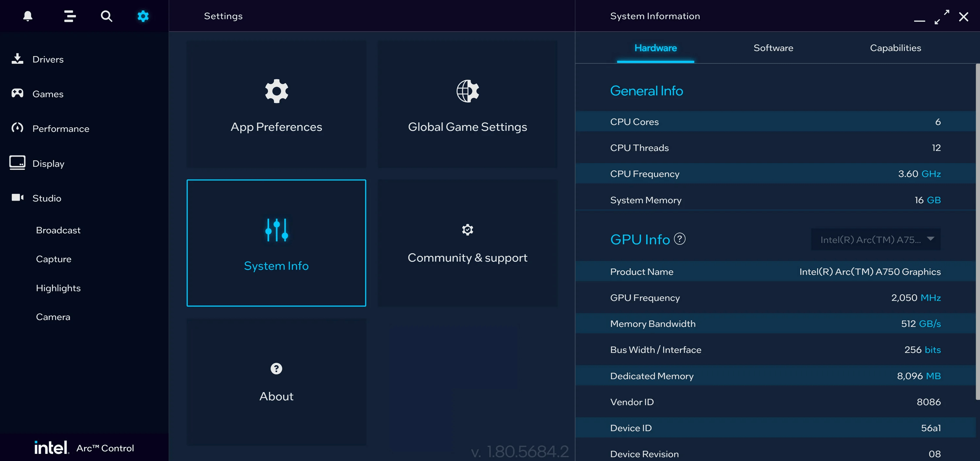Select the Hardware tab
Screen dimensions: 980x461
[655, 48]
